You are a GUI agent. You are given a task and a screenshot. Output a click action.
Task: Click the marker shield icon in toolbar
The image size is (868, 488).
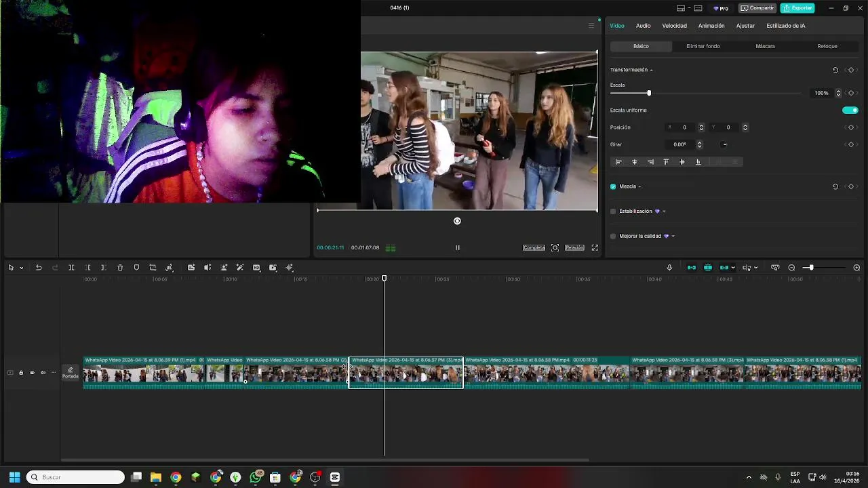click(x=136, y=268)
